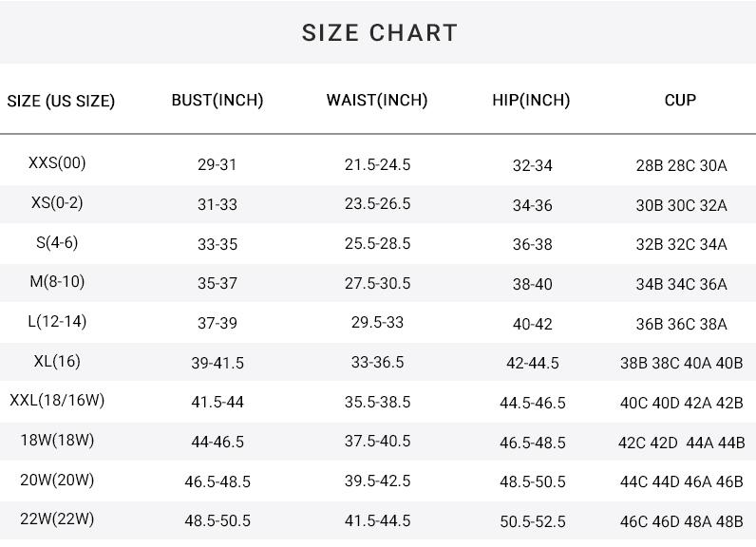Select waist value 27.5-30.5 in M row
Viewport: 756px width, 547px height.
click(377, 284)
